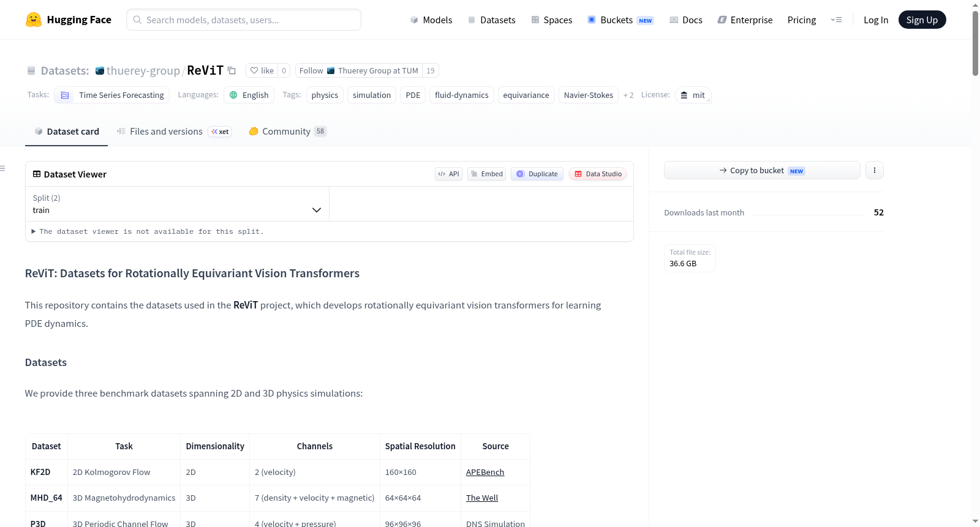The image size is (980, 527).
Task: Open the dataset viewer API button
Action: 448,174
